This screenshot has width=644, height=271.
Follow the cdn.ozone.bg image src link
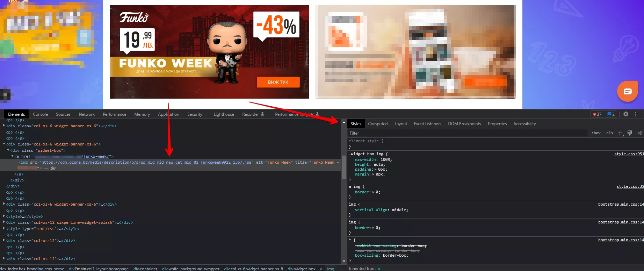146,162
